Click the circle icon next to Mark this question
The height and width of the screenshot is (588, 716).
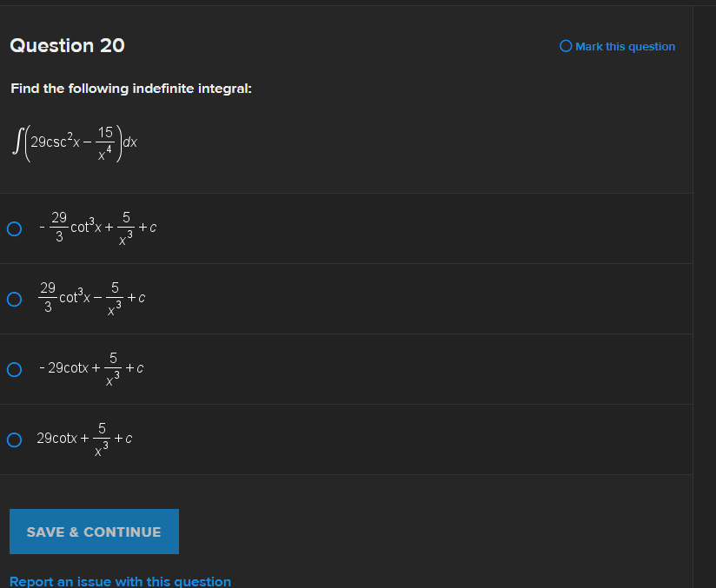coord(566,46)
